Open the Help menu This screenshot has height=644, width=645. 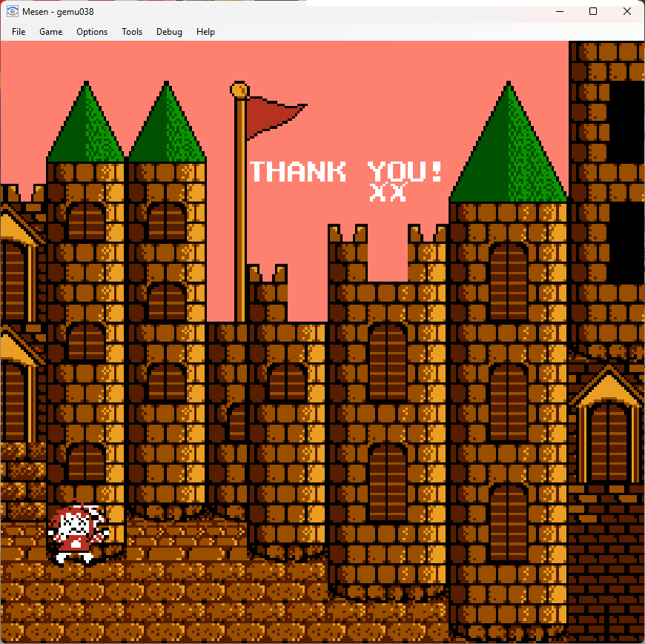pos(205,32)
